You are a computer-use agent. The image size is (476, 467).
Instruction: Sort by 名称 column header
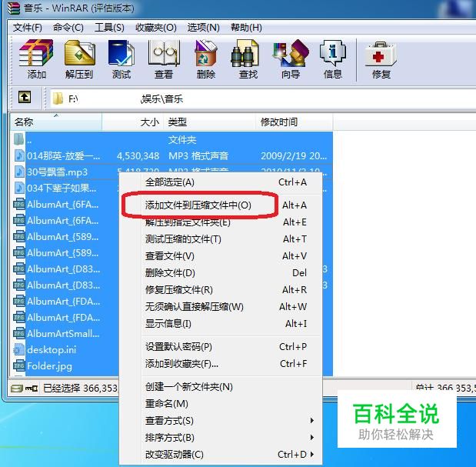pos(56,122)
